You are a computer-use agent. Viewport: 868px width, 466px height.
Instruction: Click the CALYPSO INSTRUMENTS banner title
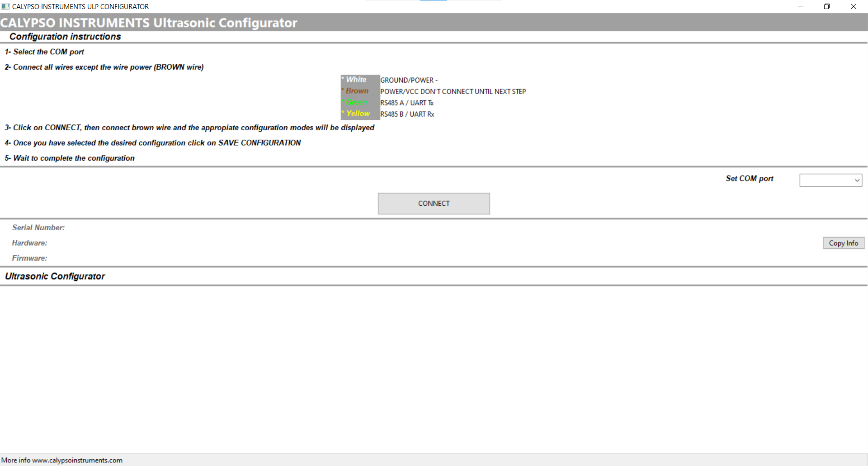click(x=149, y=23)
